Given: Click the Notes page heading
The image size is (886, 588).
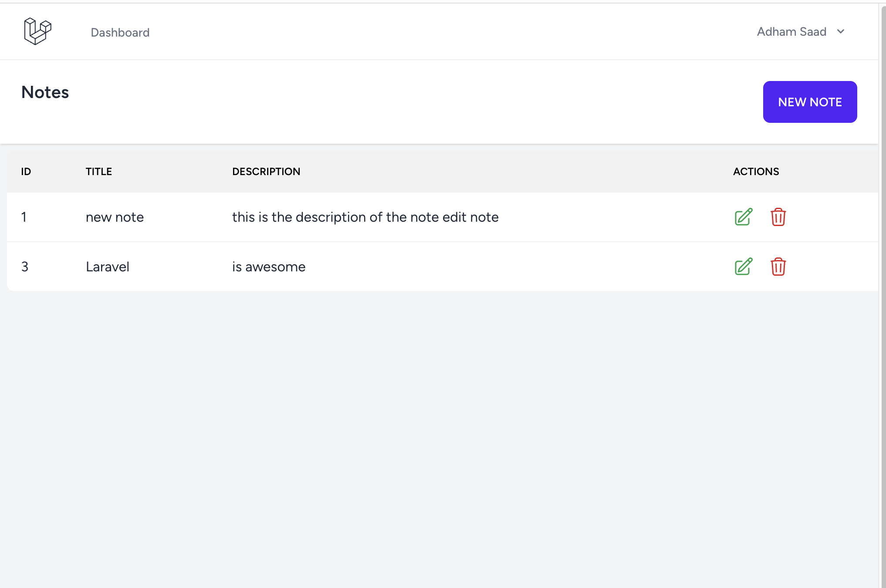Looking at the screenshot, I should point(45,92).
